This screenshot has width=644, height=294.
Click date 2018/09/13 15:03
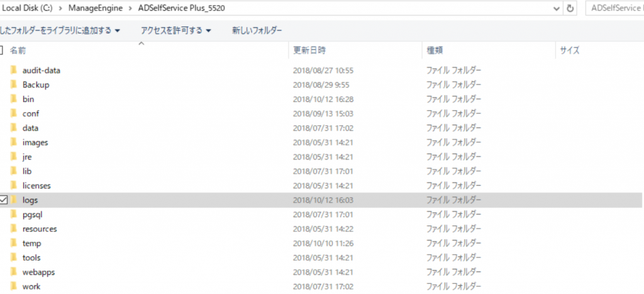323,113
